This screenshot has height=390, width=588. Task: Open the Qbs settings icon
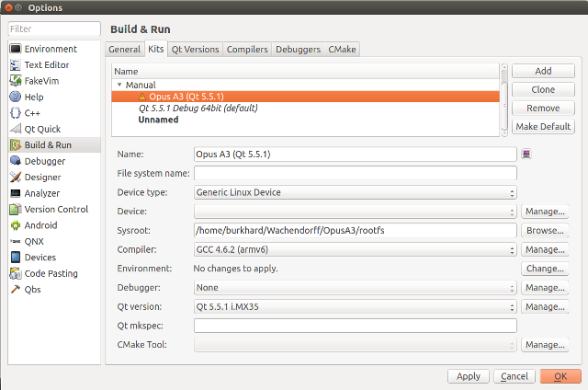(16, 290)
